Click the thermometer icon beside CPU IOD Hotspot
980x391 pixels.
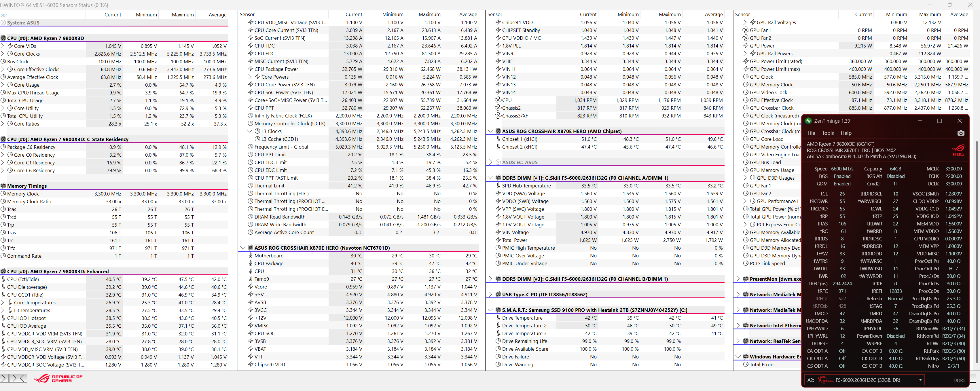[x=3, y=318]
